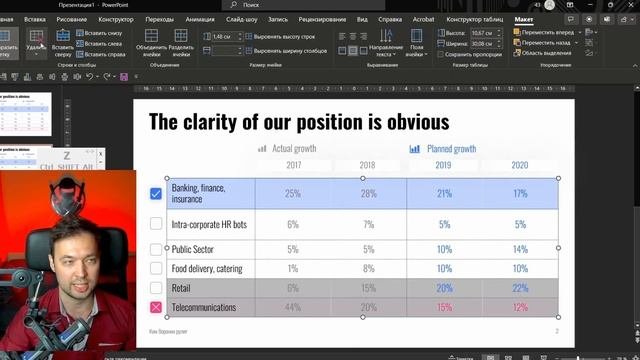Screen dimensions: 640x360
Task: Click the '44%' cell in Telecommunications row
Action: pos(293,307)
